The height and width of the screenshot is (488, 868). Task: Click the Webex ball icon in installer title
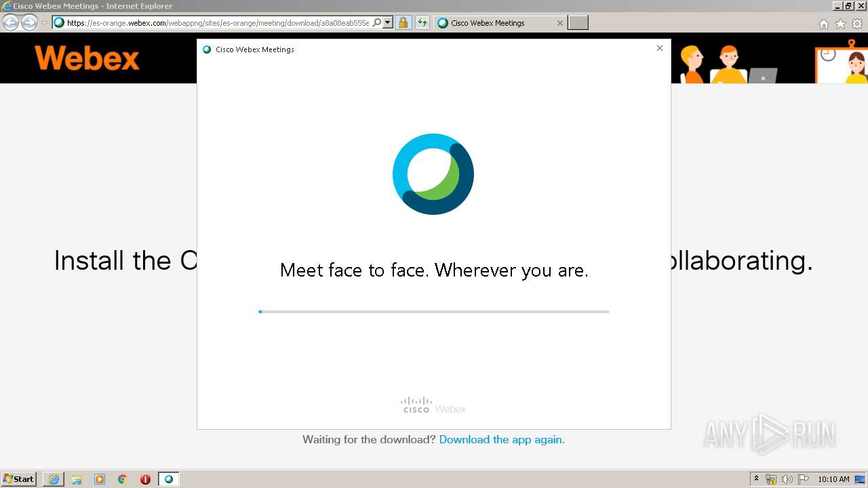pyautogui.click(x=207, y=49)
